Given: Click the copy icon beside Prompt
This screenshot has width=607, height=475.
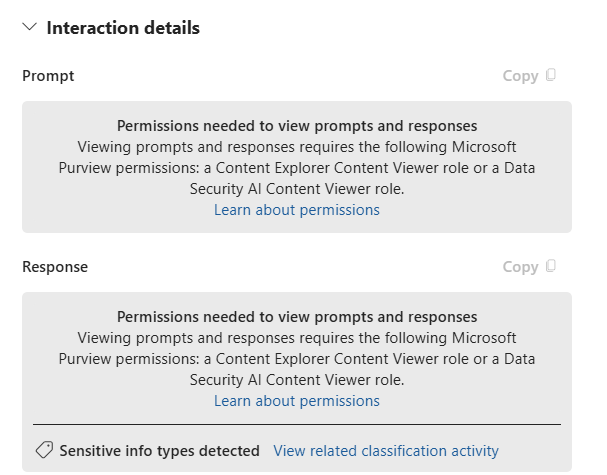Looking at the screenshot, I should tap(551, 76).
